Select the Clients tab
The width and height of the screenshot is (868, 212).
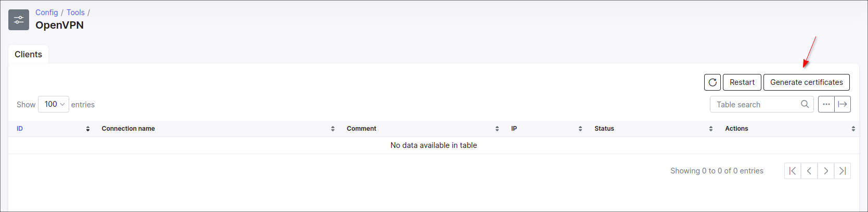pos(28,54)
